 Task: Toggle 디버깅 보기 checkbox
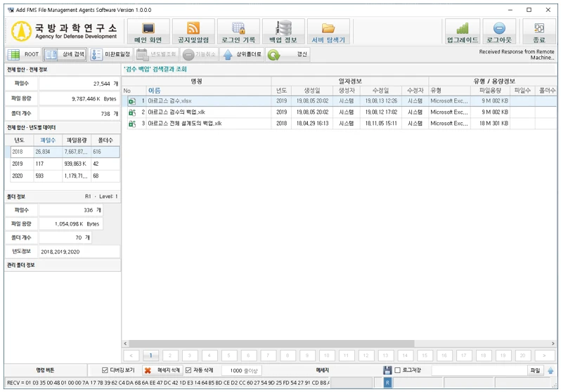tap(105, 370)
